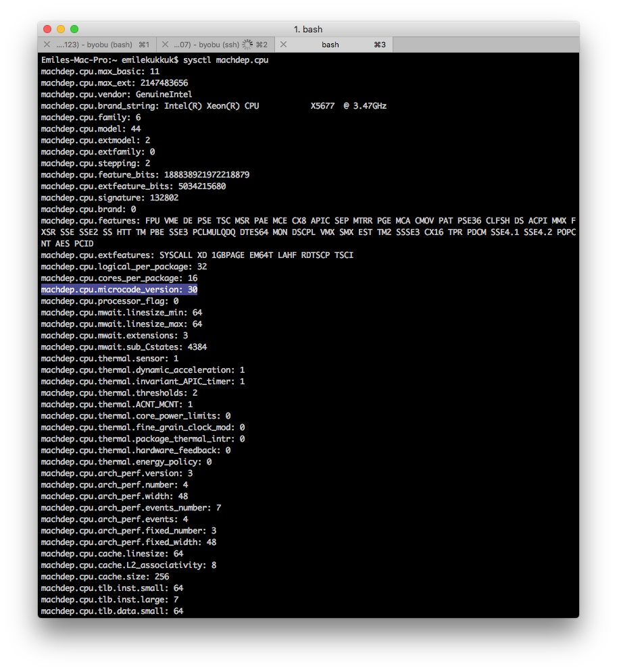Click the thermal.ACNT_MCNT: 1 line
The height and width of the screenshot is (672, 617).
117,405
